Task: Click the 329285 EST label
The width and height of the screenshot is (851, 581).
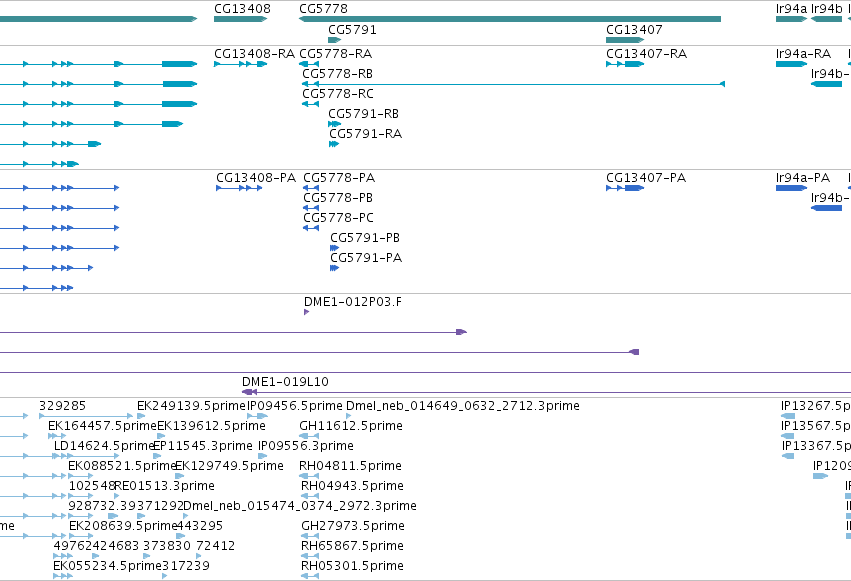Action: (62, 406)
